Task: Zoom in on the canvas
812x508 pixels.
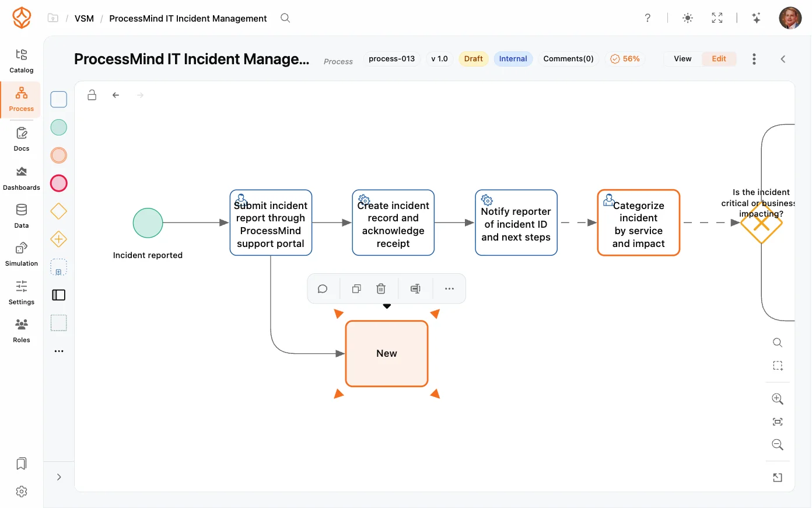Action: (x=778, y=399)
